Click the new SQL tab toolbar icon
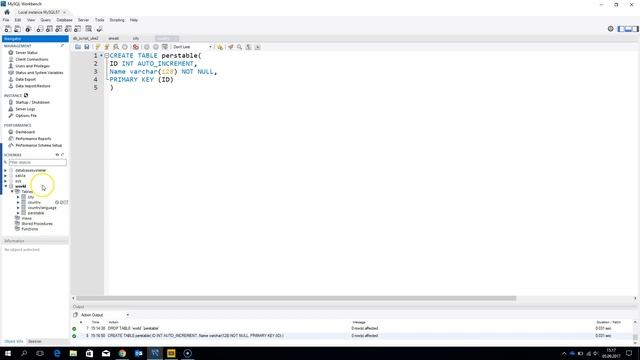Screen dimensions: 640x360 pyautogui.click(x=8, y=29)
